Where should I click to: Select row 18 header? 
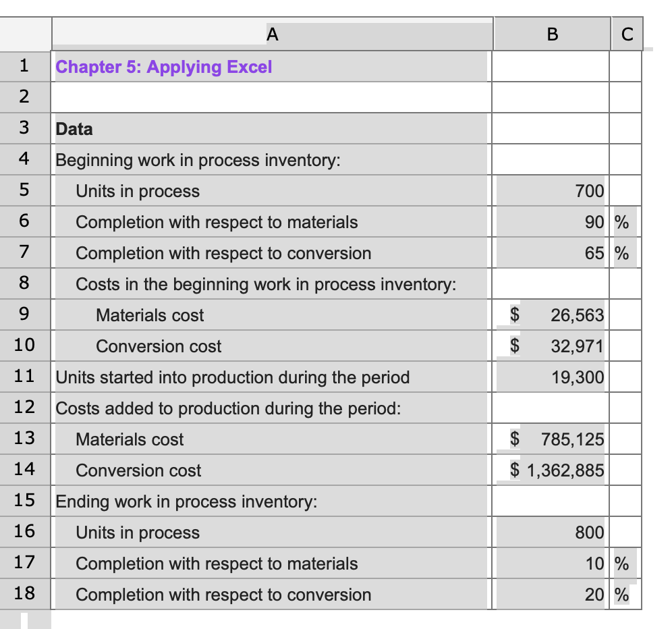(x=24, y=595)
